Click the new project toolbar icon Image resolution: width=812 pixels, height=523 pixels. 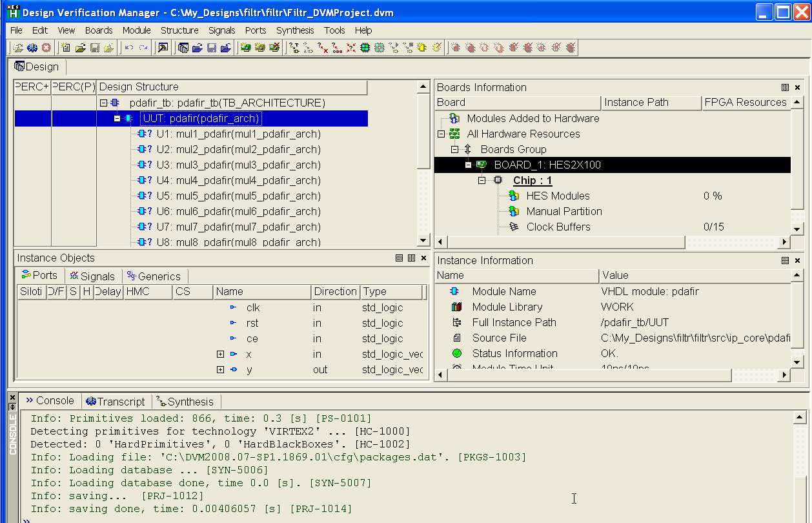66,48
